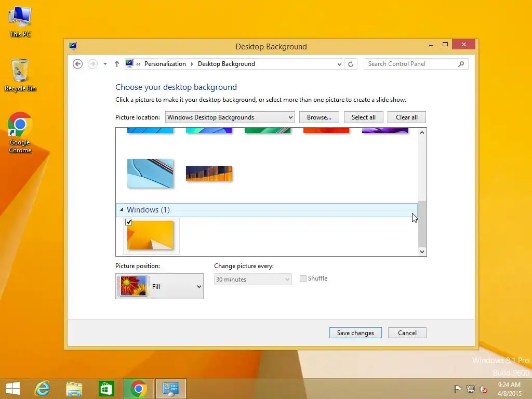Refresh the Control Panel page

[x=351, y=64]
